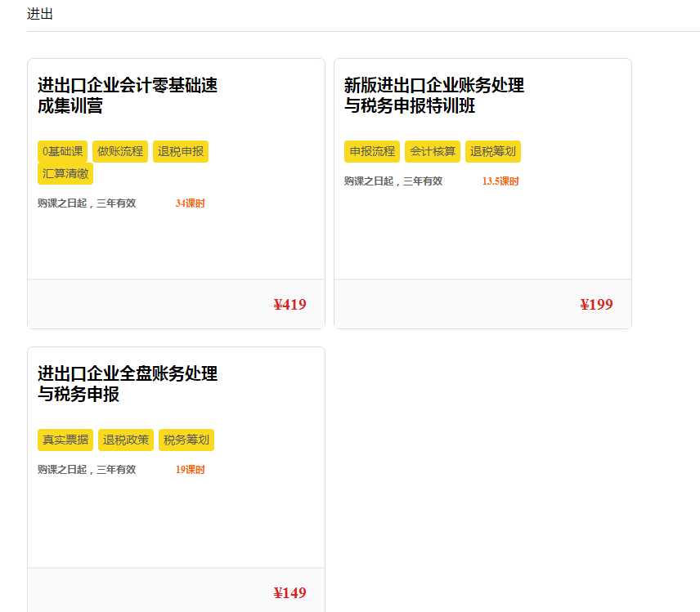
Task: Click the 会计核算 tag
Action: [433, 152]
